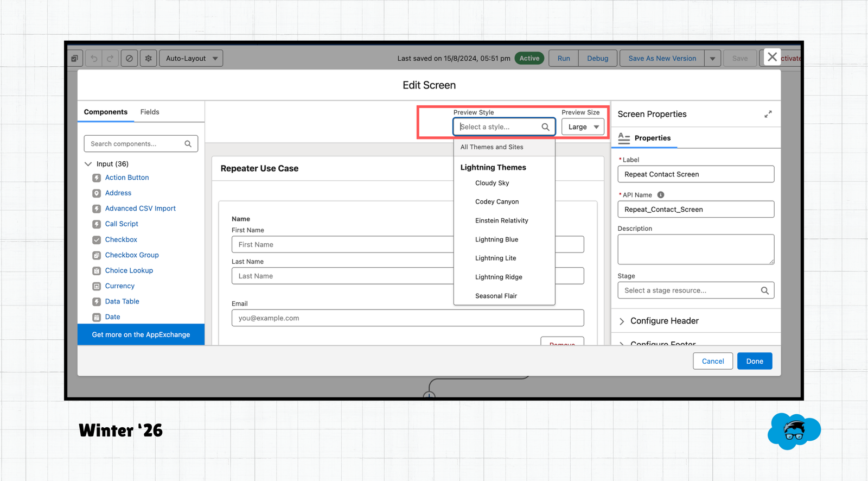Click the Data Table component link

click(x=122, y=302)
